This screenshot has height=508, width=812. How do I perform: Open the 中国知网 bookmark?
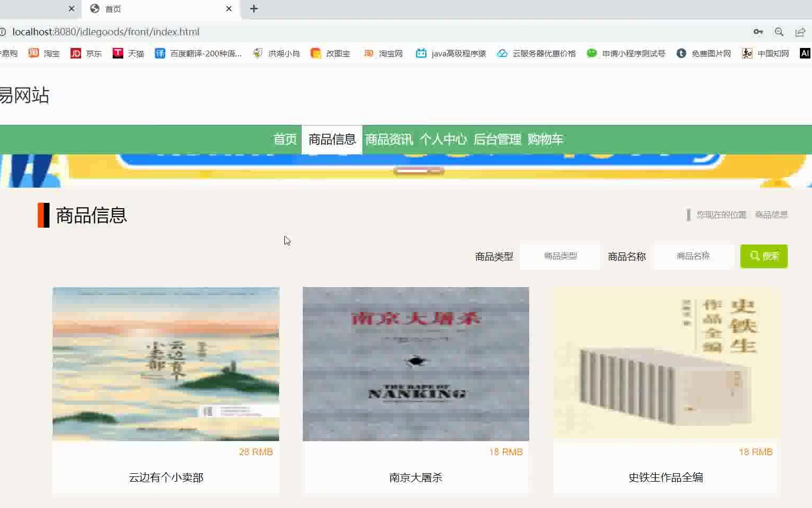pos(766,53)
